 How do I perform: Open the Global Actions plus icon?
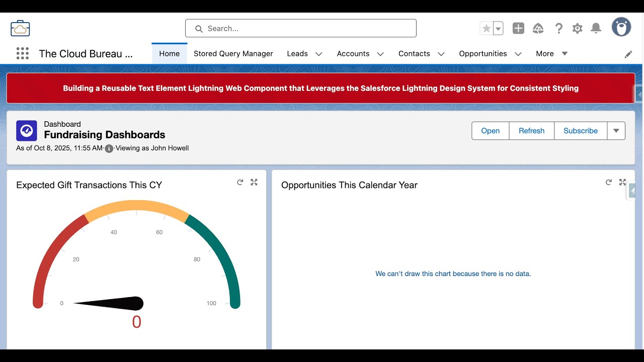point(518,29)
